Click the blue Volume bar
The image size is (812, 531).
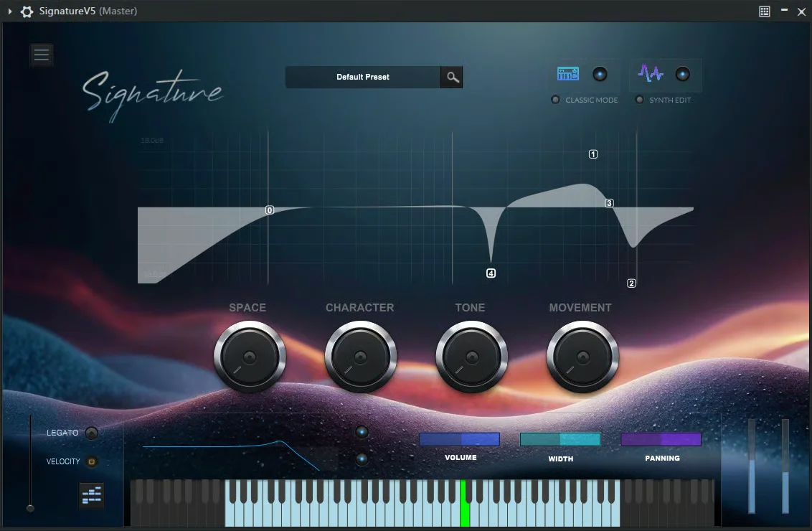click(460, 438)
